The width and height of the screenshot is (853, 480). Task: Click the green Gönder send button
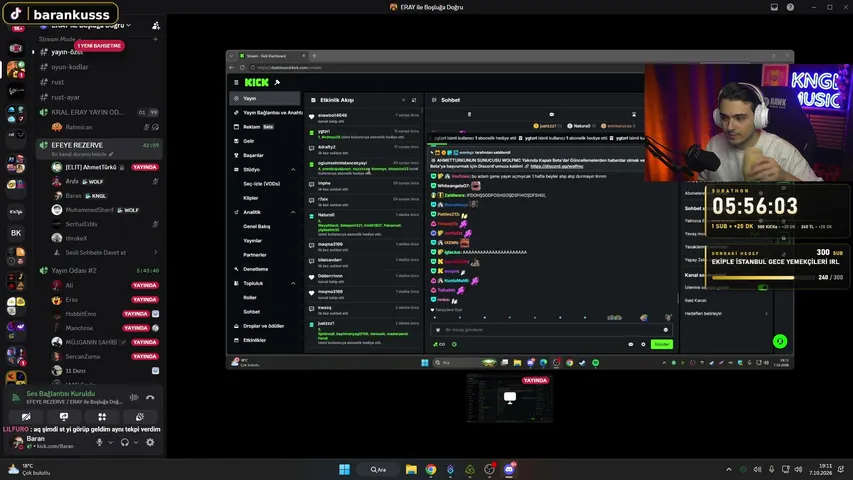pos(662,344)
